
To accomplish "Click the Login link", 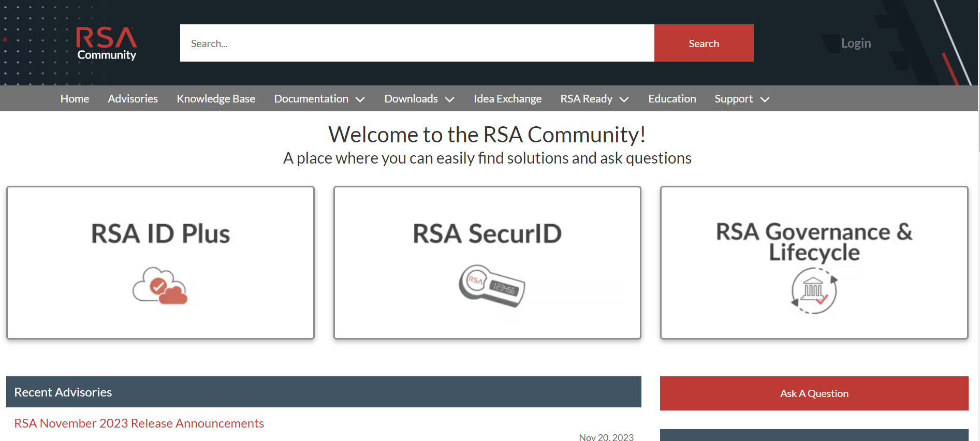I will click(x=856, y=43).
